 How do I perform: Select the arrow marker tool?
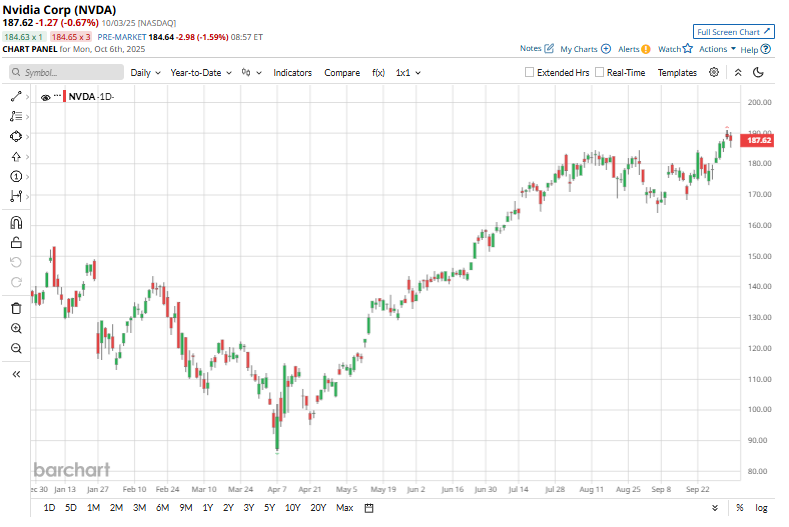click(x=16, y=157)
